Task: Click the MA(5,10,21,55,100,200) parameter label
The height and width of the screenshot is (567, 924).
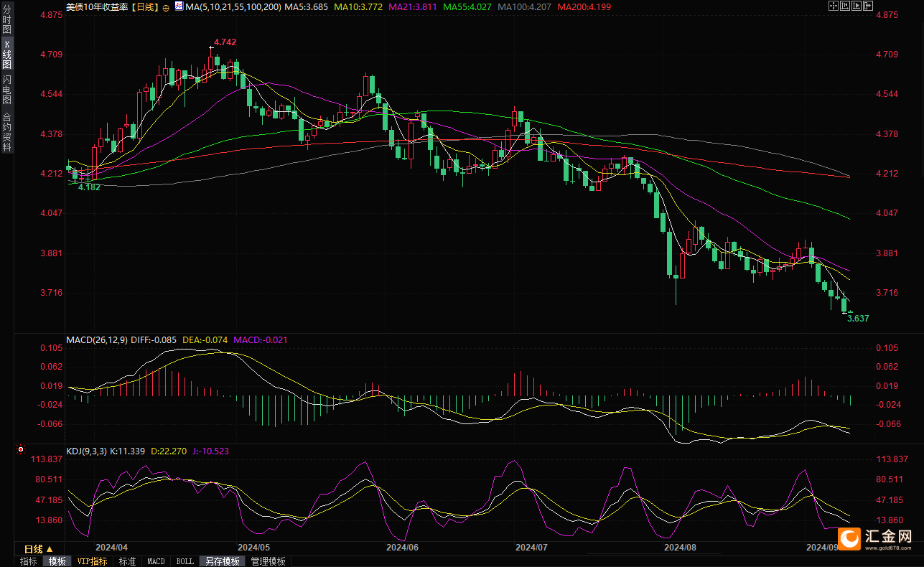Action: coord(233,7)
